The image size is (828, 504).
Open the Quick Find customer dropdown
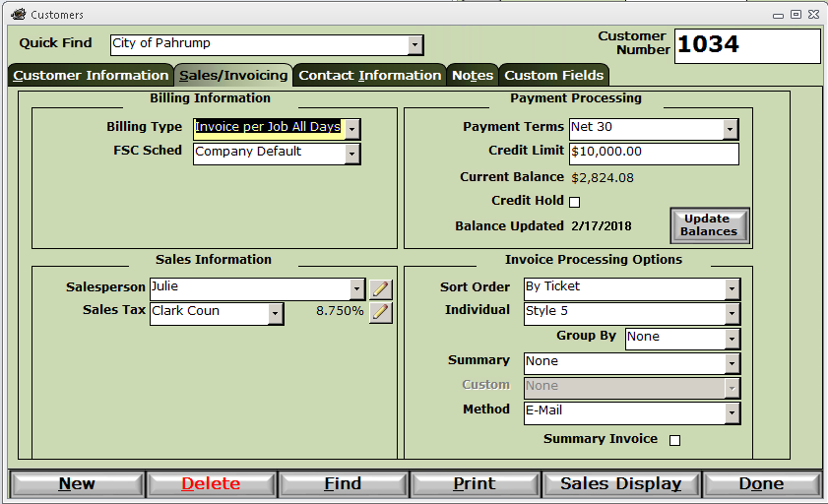[415, 45]
